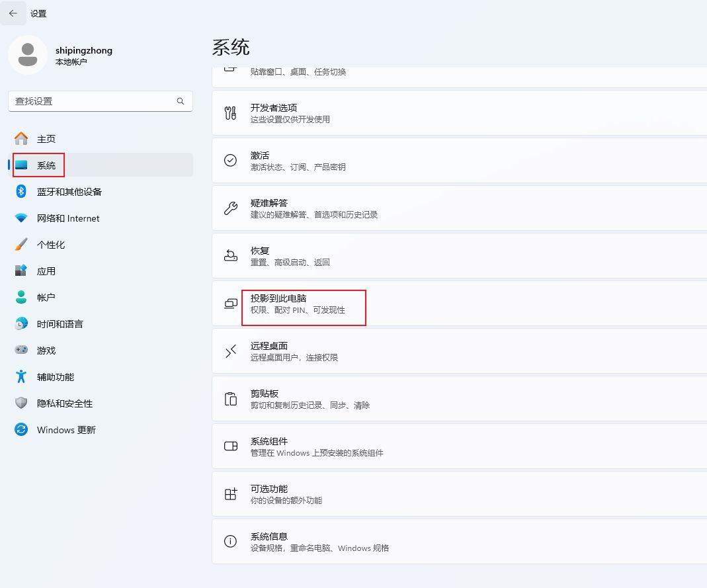Click the back arrow in title bar

click(x=13, y=13)
